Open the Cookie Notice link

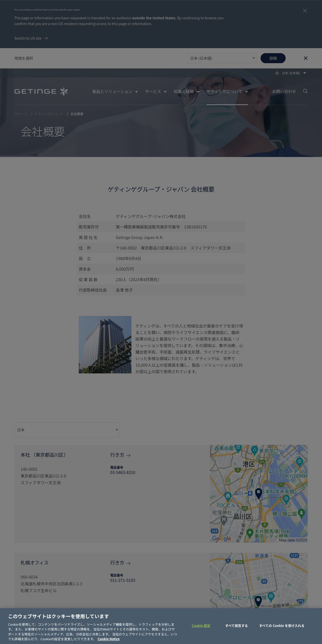tap(109, 639)
